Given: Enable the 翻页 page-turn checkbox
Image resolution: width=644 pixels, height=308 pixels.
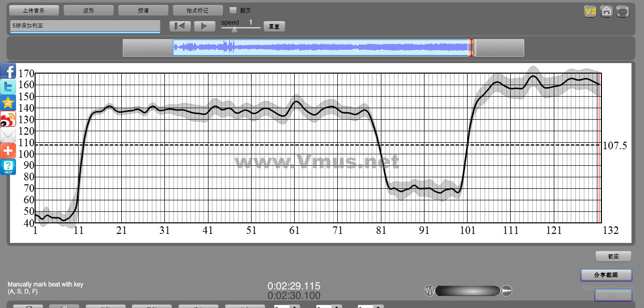Looking at the screenshot, I should (233, 10).
